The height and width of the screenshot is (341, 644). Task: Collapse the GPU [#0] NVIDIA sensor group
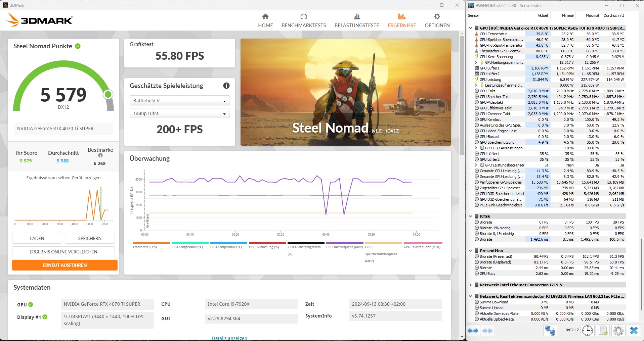tap(470, 28)
